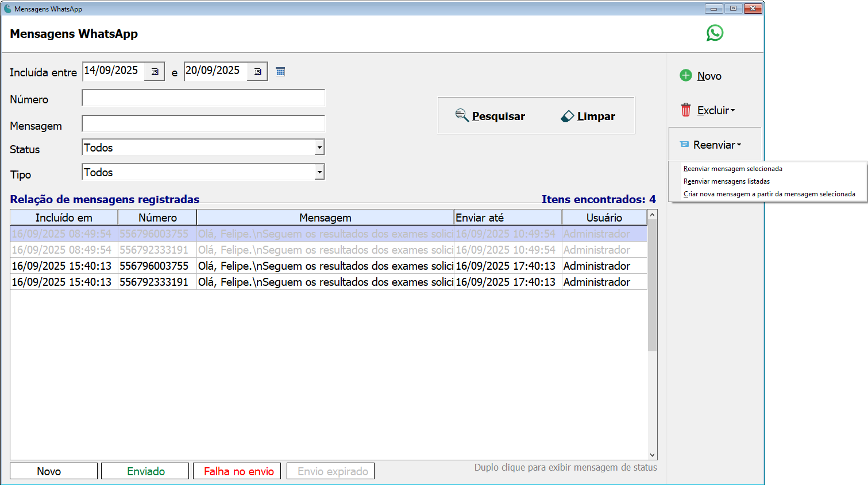Click the Relação de mensagens registradas heading
Screen dimensions: 868x485
click(x=105, y=199)
